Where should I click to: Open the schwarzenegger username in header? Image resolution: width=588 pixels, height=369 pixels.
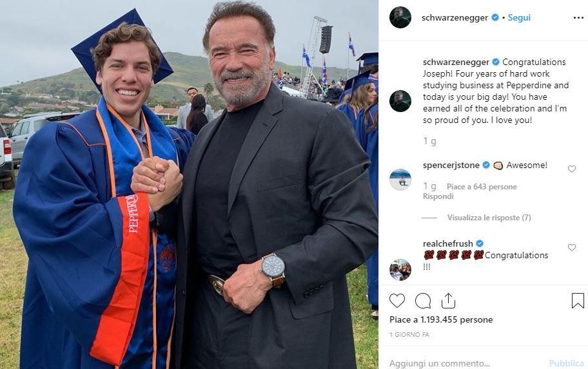click(455, 17)
